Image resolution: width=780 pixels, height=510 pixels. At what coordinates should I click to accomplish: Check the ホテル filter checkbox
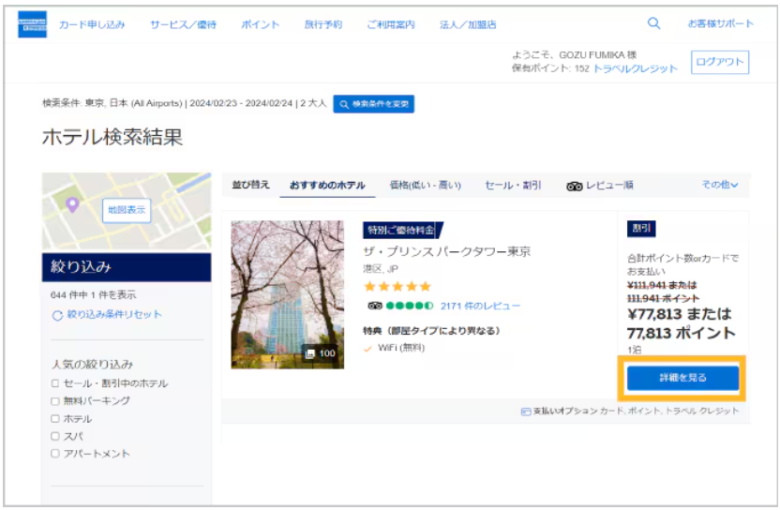[x=55, y=418]
